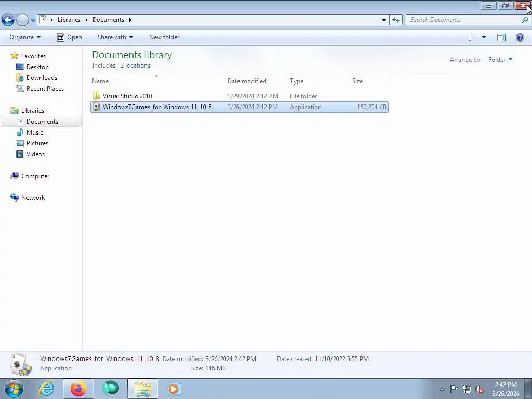Launch Firefox from the taskbar
The image size is (532, 399).
tap(78, 389)
